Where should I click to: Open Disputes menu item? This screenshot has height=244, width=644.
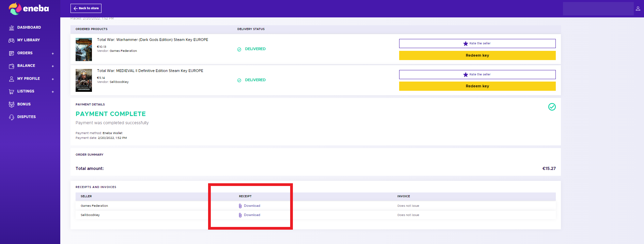27,117
